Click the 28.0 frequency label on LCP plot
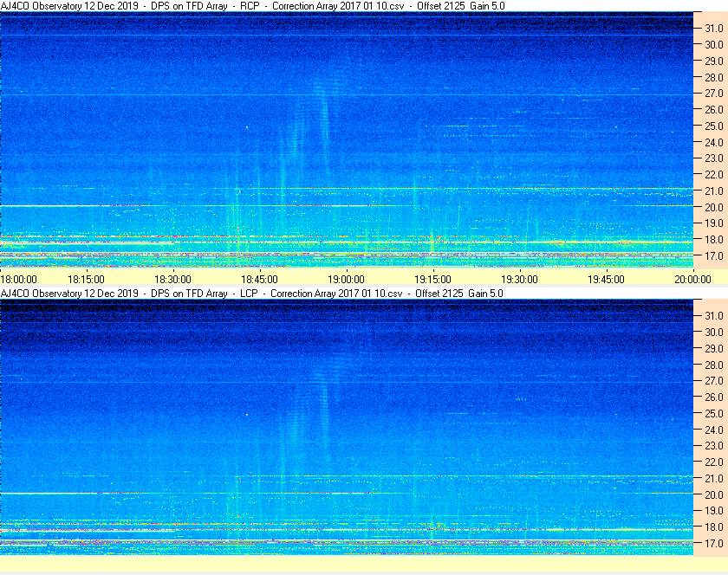Viewport: 728px width, 575px height. point(714,365)
